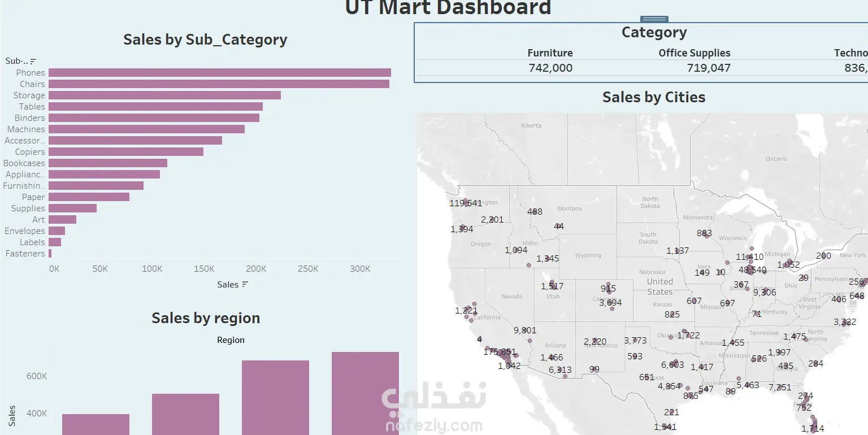Select the tallest region sales bar
The width and height of the screenshot is (868, 435).
tap(365, 393)
